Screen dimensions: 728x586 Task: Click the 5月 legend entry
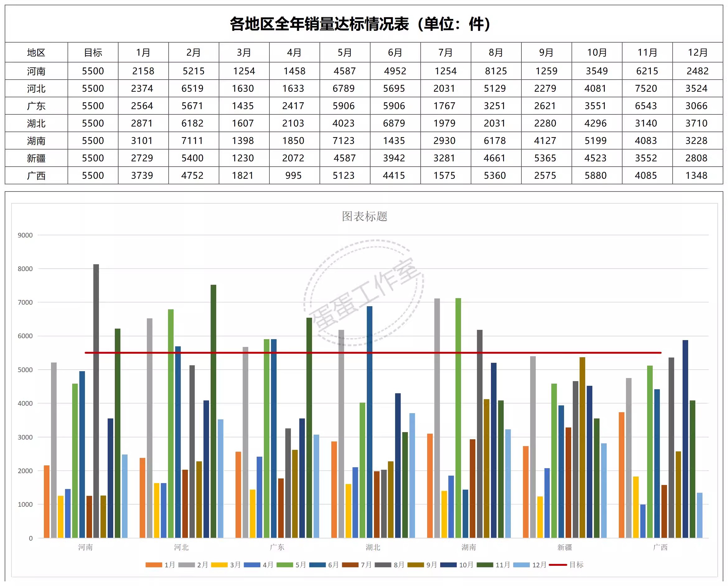[292, 565]
